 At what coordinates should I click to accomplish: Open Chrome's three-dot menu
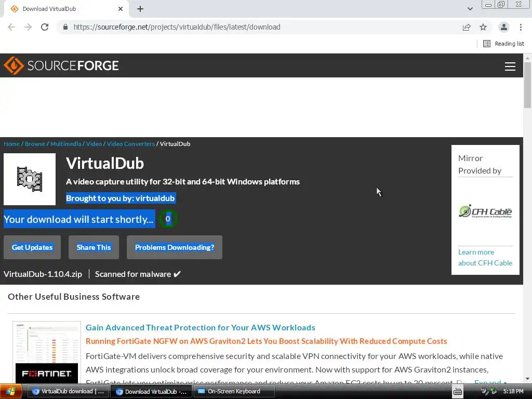(x=521, y=27)
